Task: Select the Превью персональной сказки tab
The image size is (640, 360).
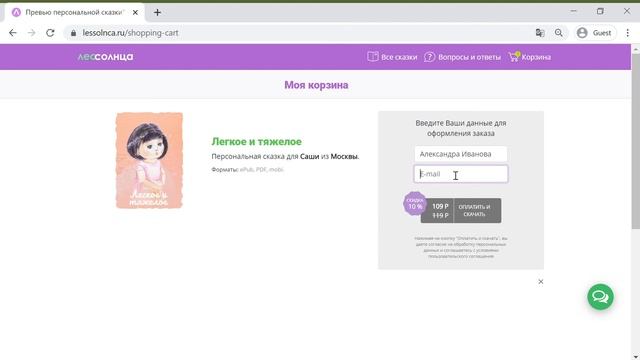Action: (75, 12)
